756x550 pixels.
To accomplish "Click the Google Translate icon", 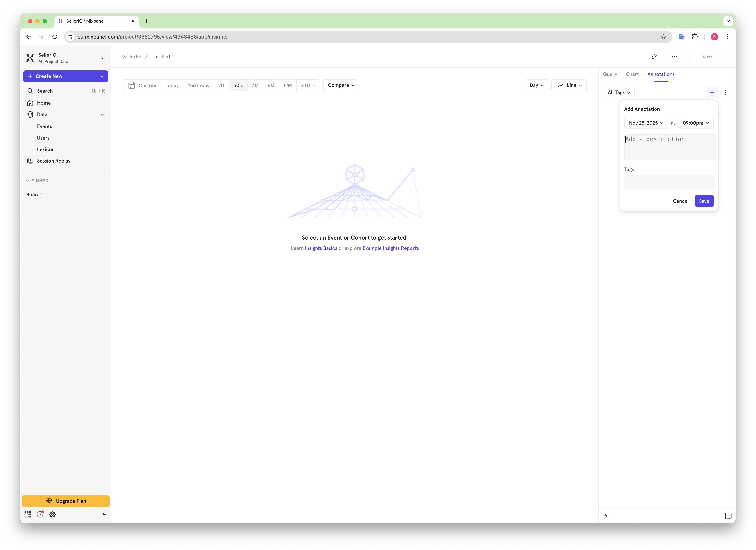I will 681,37.
